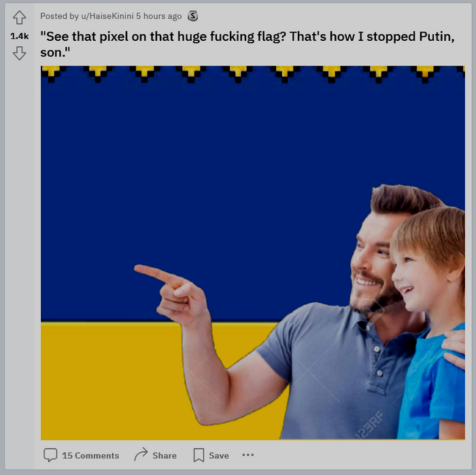Click the curved arrow share icon
The height and width of the screenshot is (475, 476).
coord(141,455)
